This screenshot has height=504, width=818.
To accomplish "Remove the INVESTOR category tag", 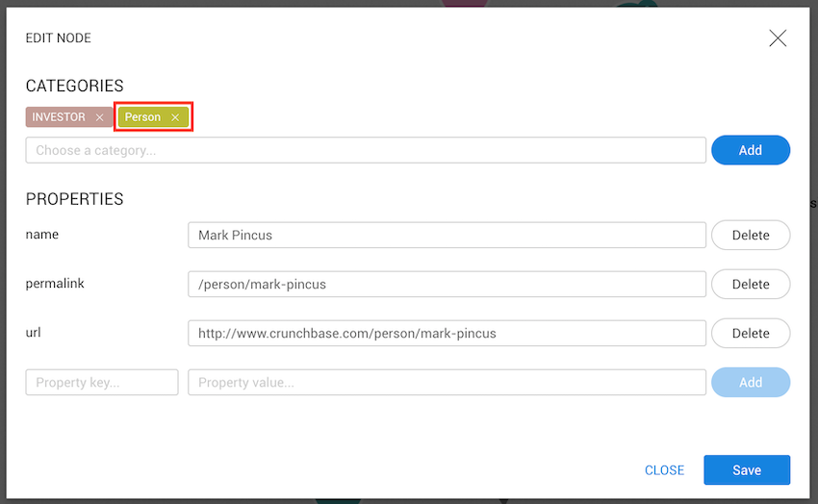I will point(99,117).
